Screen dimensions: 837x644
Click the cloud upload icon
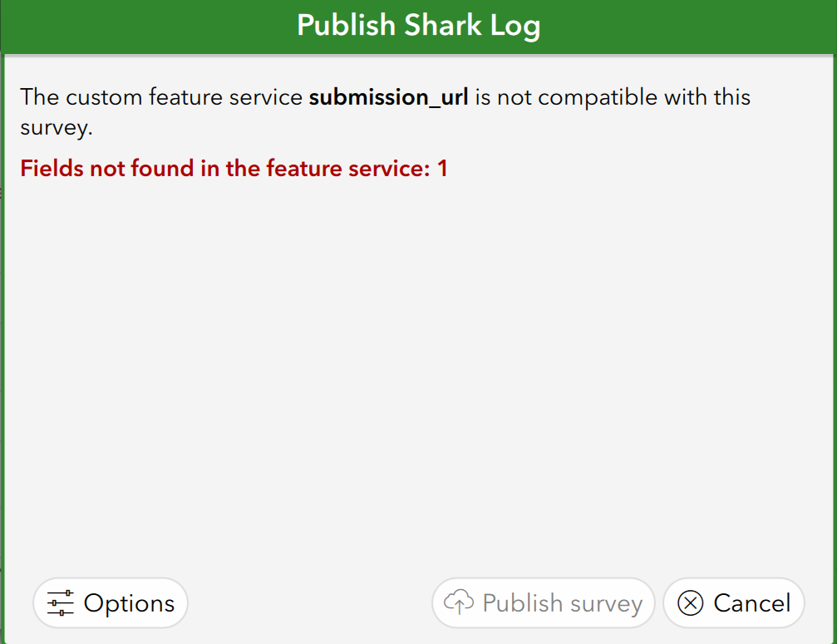(459, 602)
